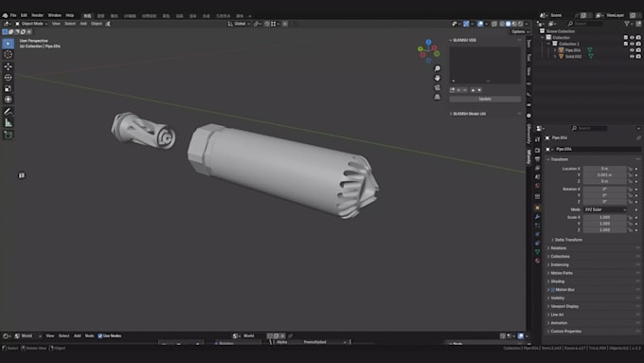Open the Global transform orientation dropdown
Screen dimensions: 644x363
pos(239,24)
